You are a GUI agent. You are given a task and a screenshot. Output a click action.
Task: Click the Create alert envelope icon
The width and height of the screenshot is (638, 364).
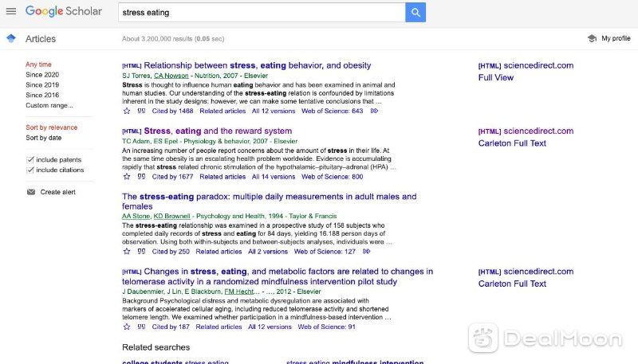pyautogui.click(x=31, y=192)
